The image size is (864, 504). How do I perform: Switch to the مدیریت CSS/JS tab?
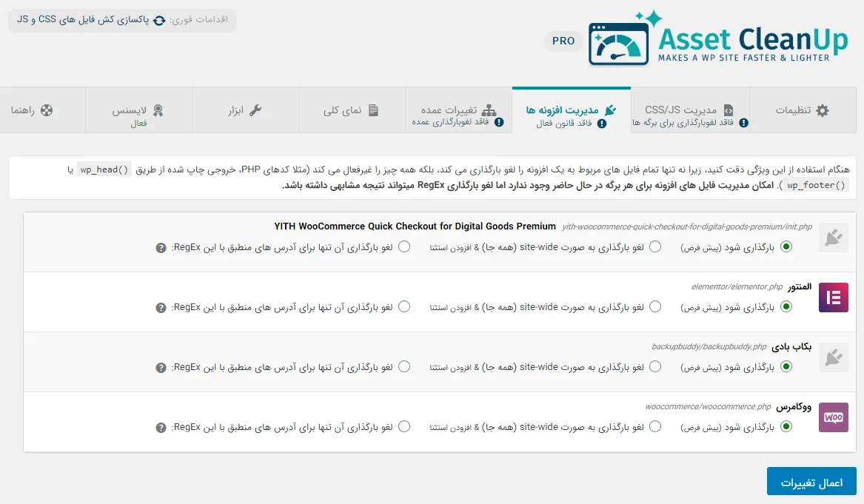[690, 110]
